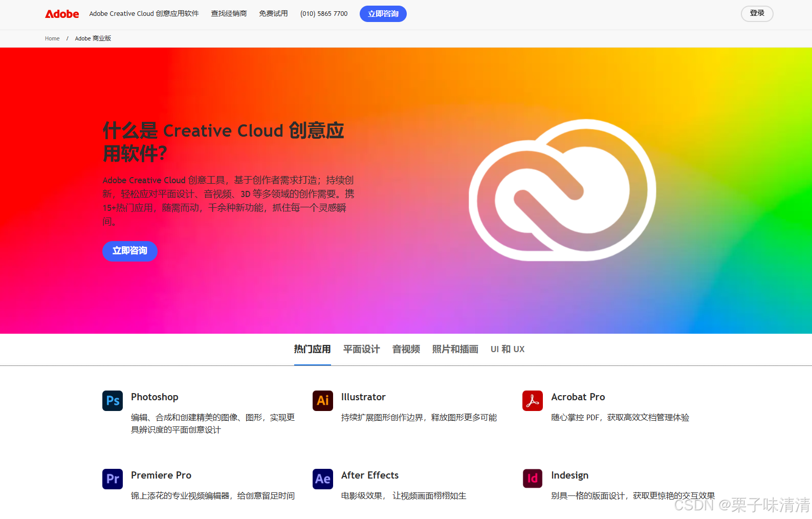Image resolution: width=812 pixels, height=519 pixels.
Task: Click the hero heading 什么是 Creative Cloud 创意应用软件
Action: point(224,142)
